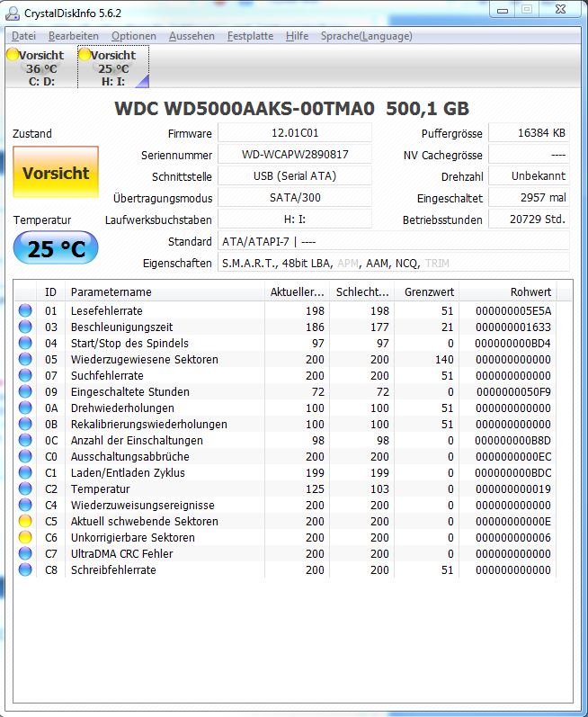Select the C: D: disk tab

pos(41,67)
